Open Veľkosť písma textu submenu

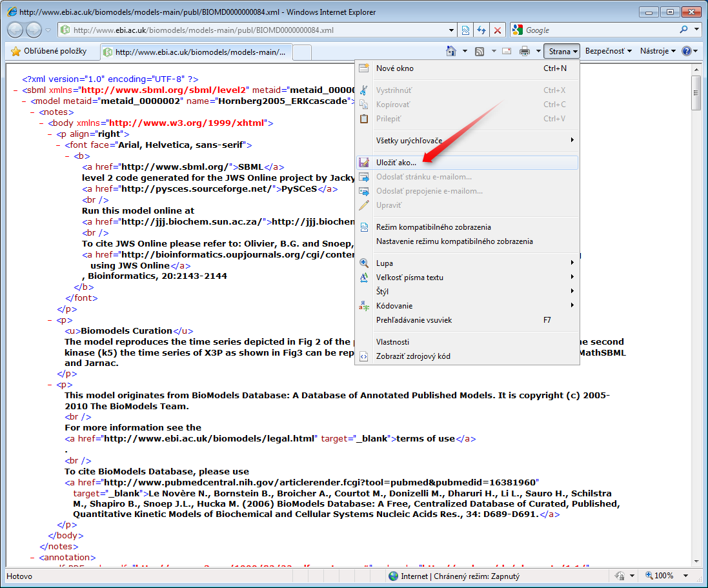[467, 278]
